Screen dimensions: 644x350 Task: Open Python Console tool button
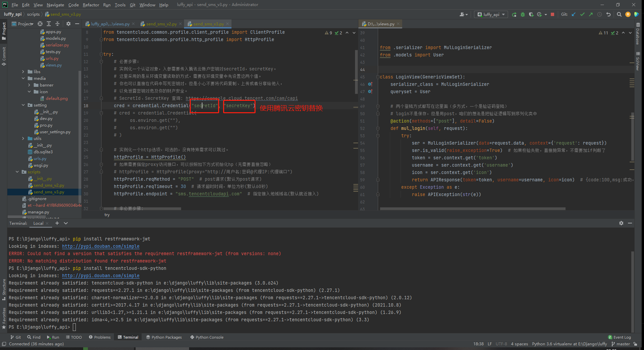click(x=207, y=337)
